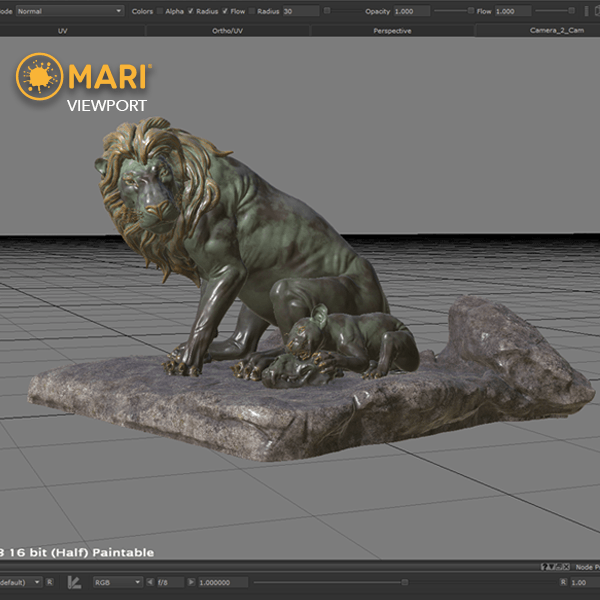Screen dimensions: 600x600
Task: Decrease f-stop with the left arrow
Action: click(151, 582)
